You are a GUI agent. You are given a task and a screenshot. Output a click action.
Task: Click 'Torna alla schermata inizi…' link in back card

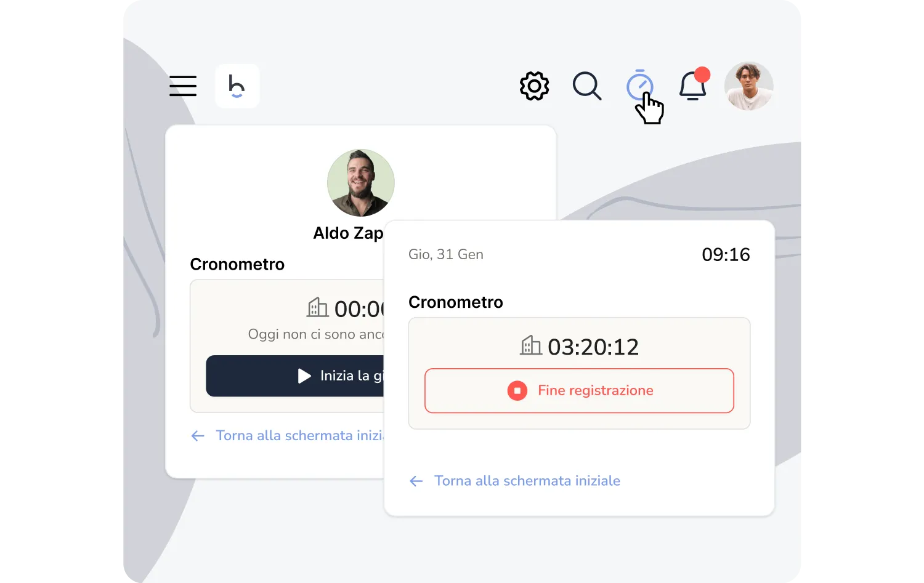[x=300, y=435]
